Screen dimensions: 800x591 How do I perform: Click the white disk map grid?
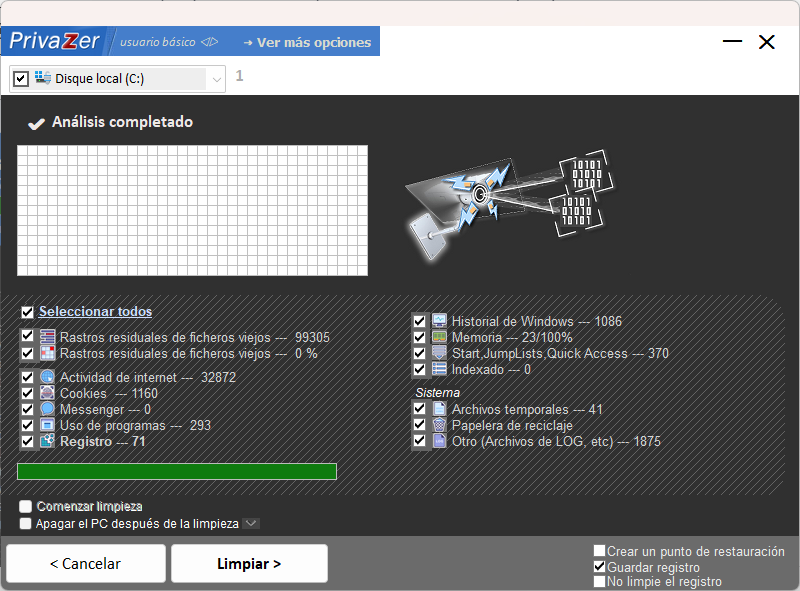(192, 210)
